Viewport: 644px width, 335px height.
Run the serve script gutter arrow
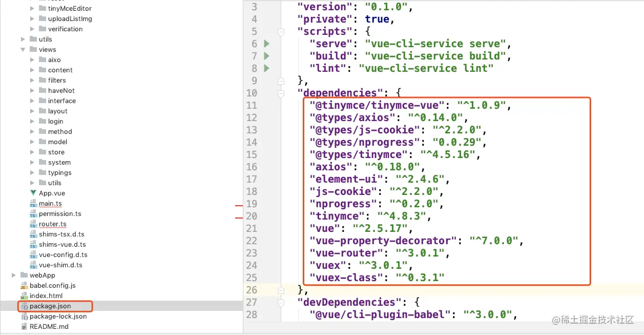coord(266,44)
